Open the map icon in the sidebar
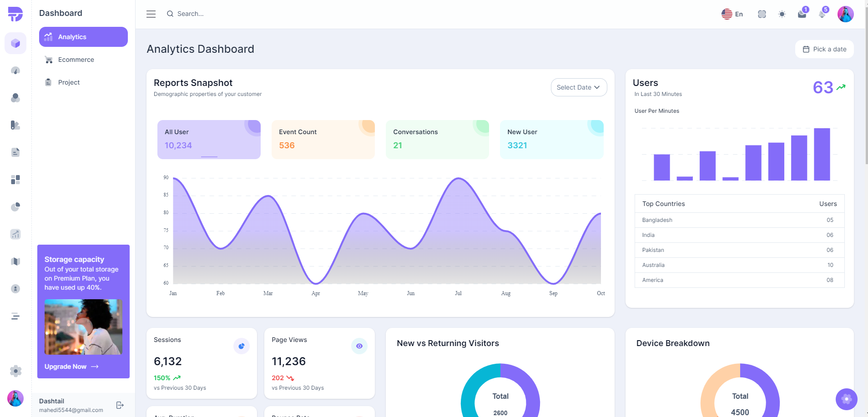Image resolution: width=868 pixels, height=417 pixels. coord(15,261)
